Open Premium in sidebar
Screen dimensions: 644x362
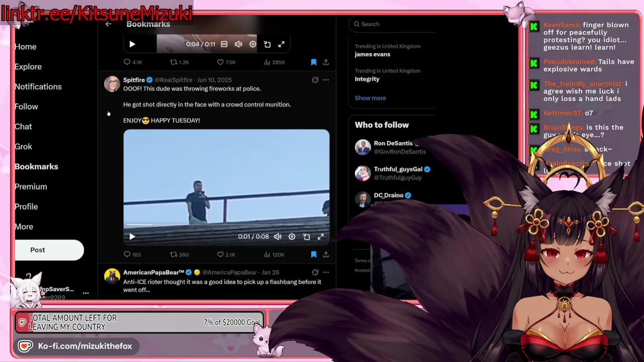click(31, 187)
